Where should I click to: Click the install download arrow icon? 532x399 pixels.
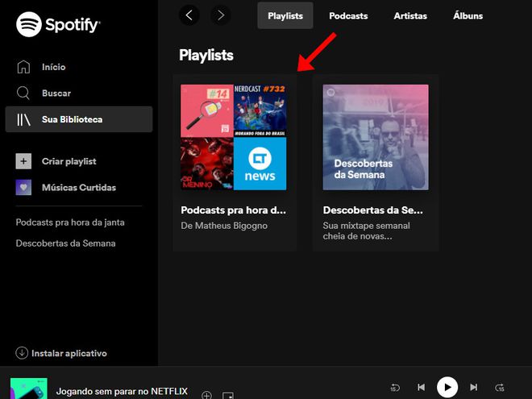pos(22,353)
